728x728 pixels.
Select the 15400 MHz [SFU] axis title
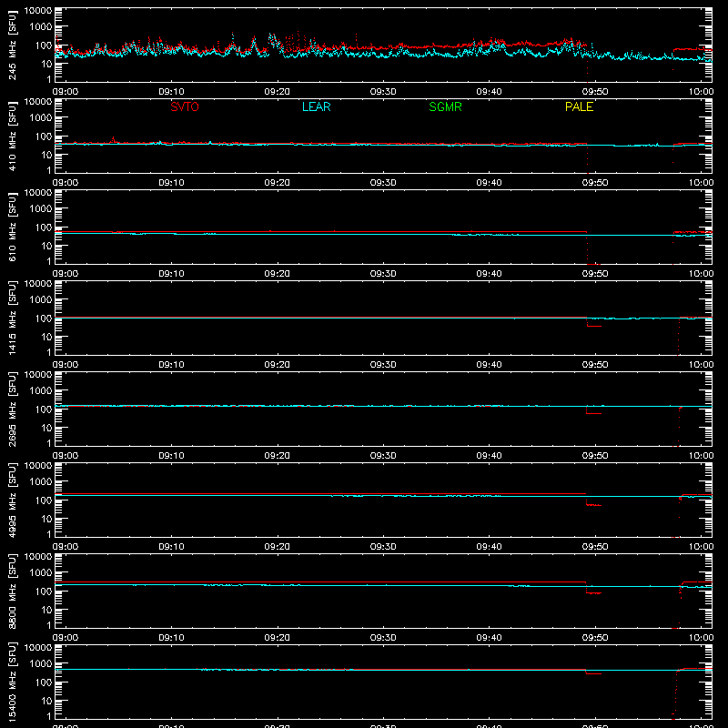[x=12, y=682]
